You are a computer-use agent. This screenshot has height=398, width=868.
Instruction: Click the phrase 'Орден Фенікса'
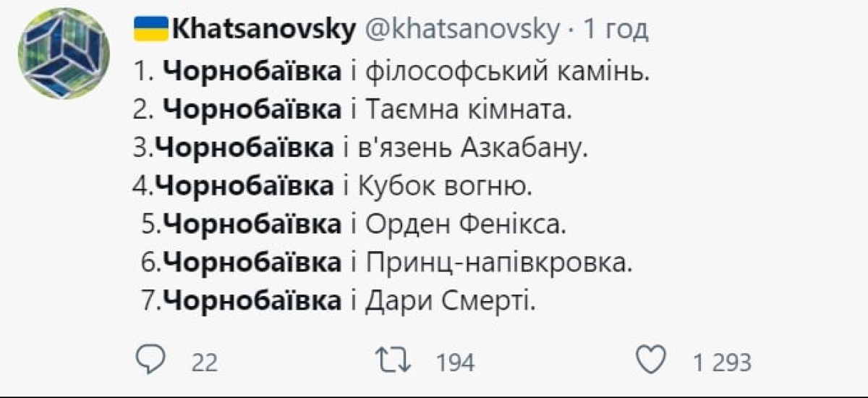(x=464, y=224)
